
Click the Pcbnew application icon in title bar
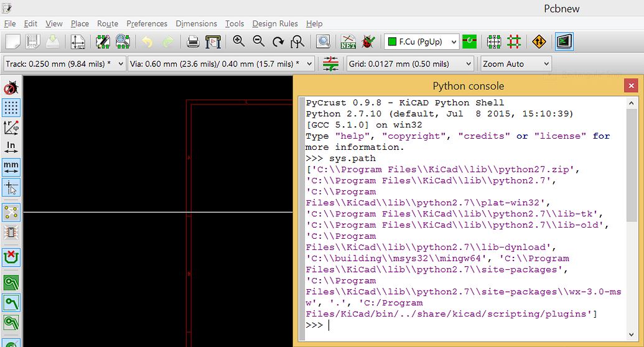point(7,8)
